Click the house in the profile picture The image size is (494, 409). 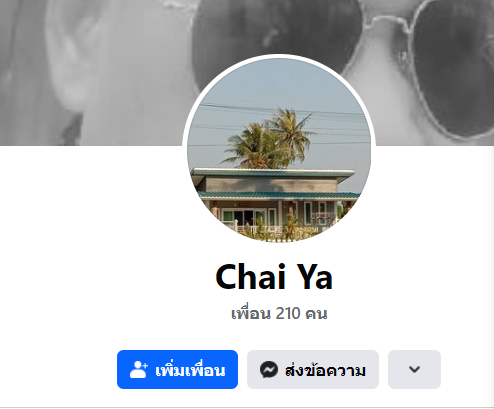tap(275, 203)
